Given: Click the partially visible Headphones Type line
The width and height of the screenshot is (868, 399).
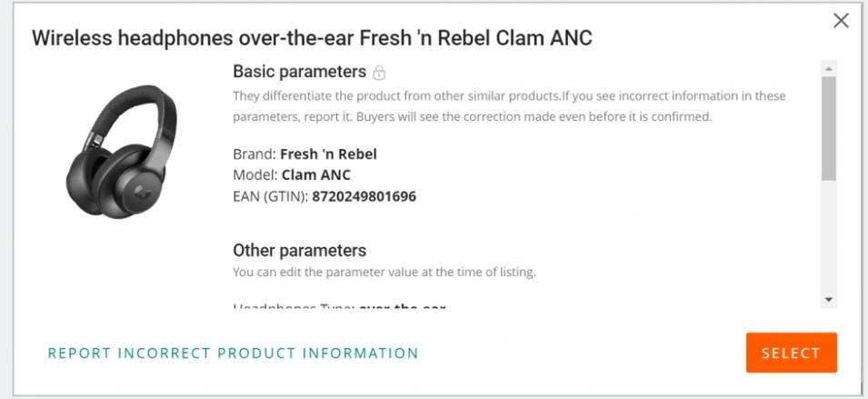Looking at the screenshot, I should tap(338, 306).
